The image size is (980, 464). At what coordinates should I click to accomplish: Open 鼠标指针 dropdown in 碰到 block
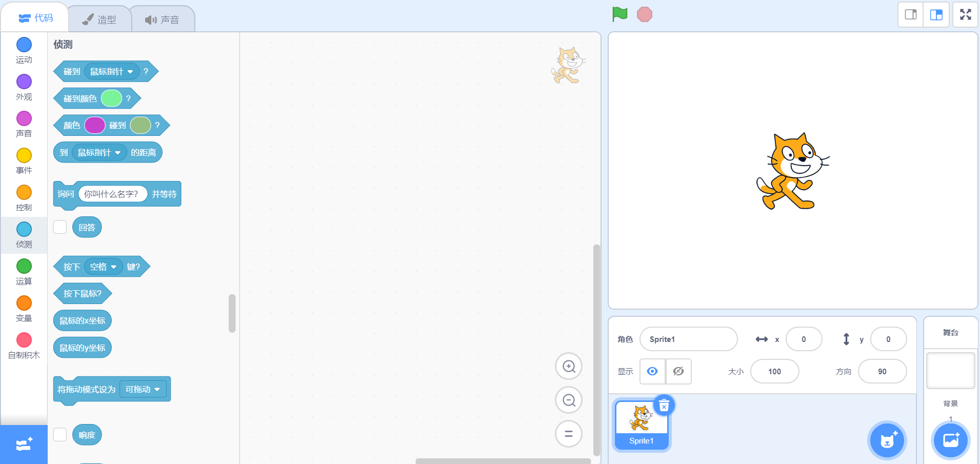(x=112, y=71)
